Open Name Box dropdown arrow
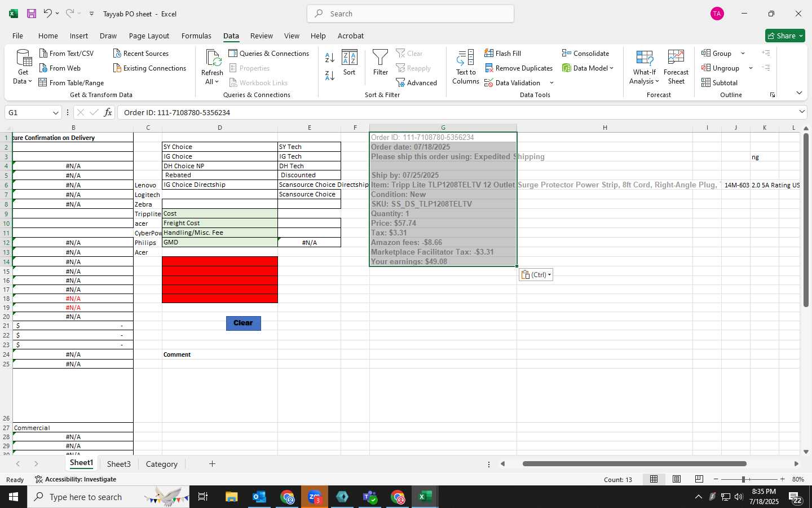Viewport: 812px width, 508px height. pyautogui.click(x=55, y=113)
